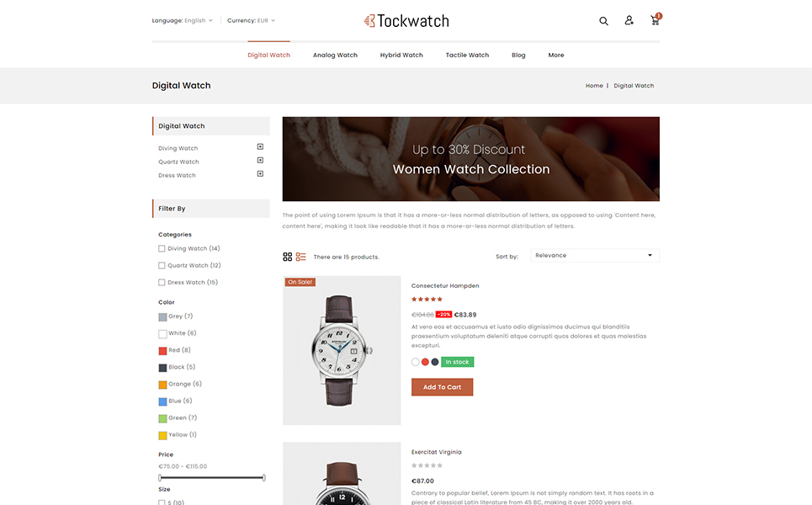Expand the Diving Watch subcategory plus icon
This screenshot has height=505, width=812.
point(261,147)
